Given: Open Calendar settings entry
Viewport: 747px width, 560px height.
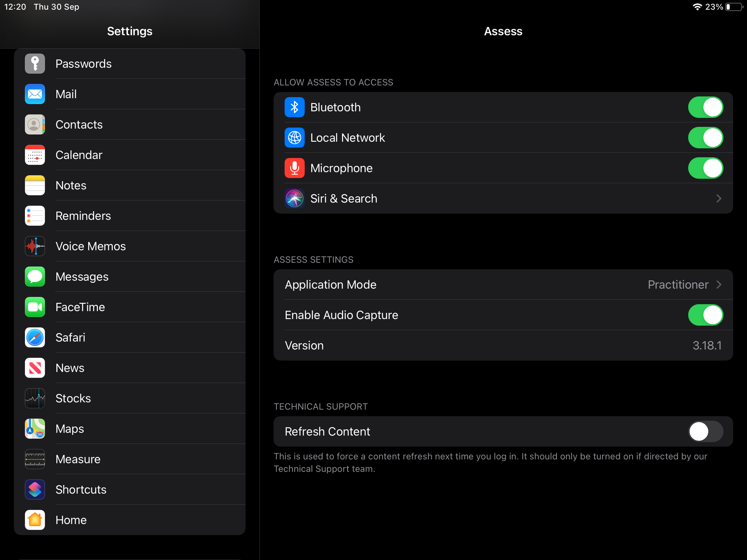Looking at the screenshot, I should pos(79,155).
